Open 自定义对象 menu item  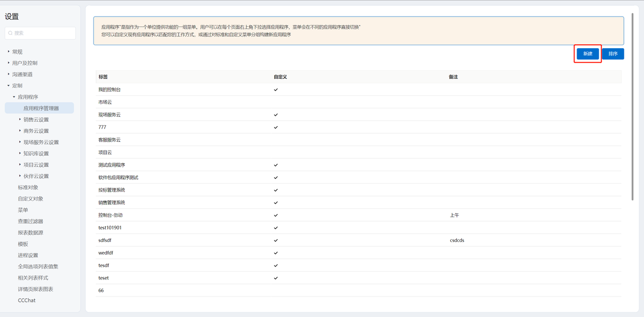(x=31, y=198)
